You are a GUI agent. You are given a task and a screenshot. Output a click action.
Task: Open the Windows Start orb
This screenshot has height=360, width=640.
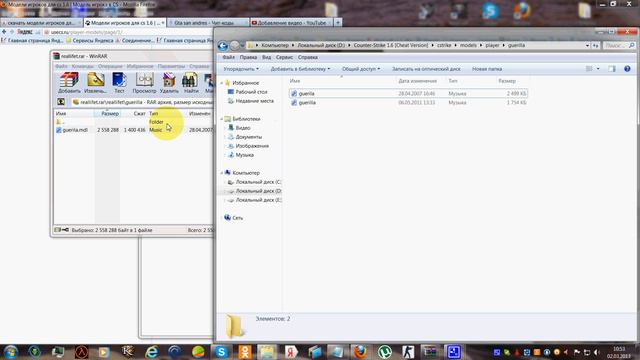[11, 352]
